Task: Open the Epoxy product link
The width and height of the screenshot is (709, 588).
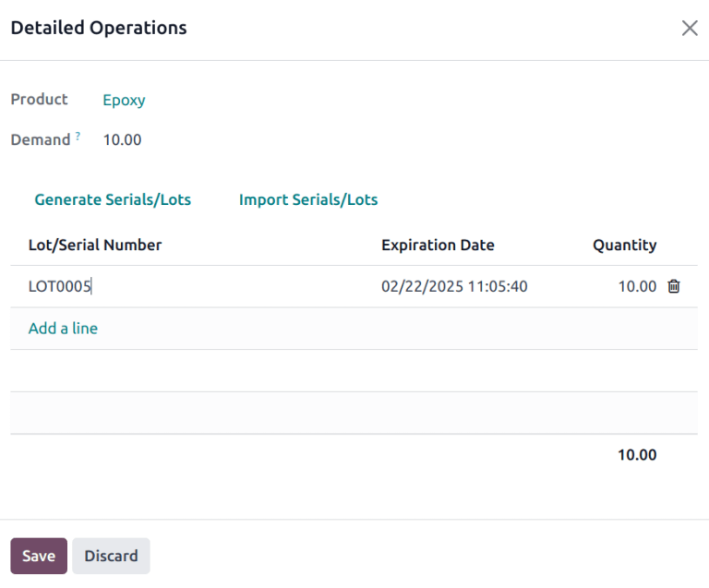Action: (x=124, y=100)
